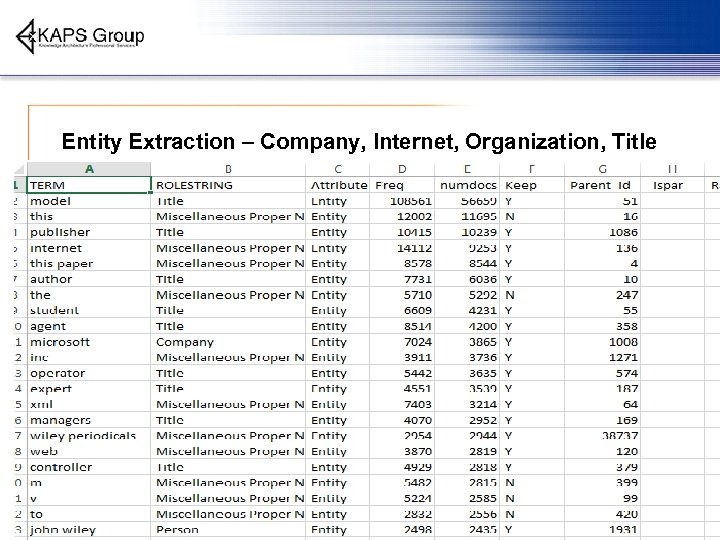Click the numdocs header cell
This screenshot has height=540, width=720.
[467, 185]
